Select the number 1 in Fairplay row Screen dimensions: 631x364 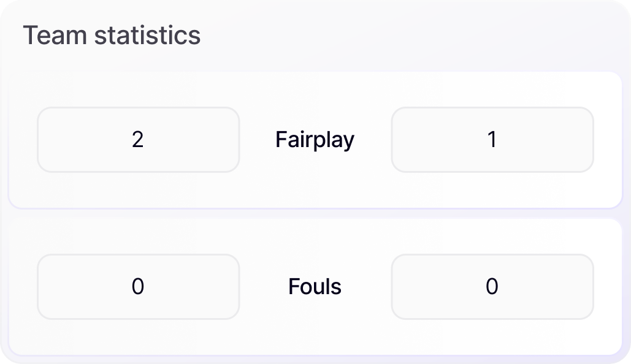[492, 140]
